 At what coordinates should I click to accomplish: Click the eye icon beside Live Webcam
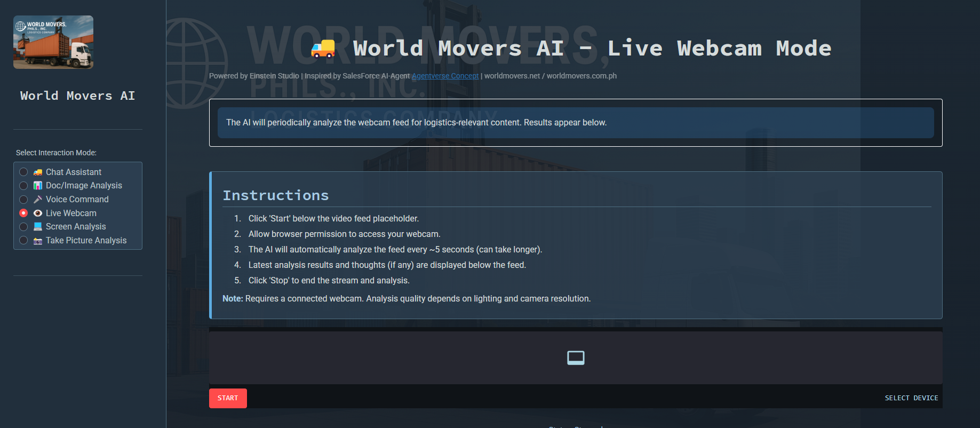tap(38, 213)
